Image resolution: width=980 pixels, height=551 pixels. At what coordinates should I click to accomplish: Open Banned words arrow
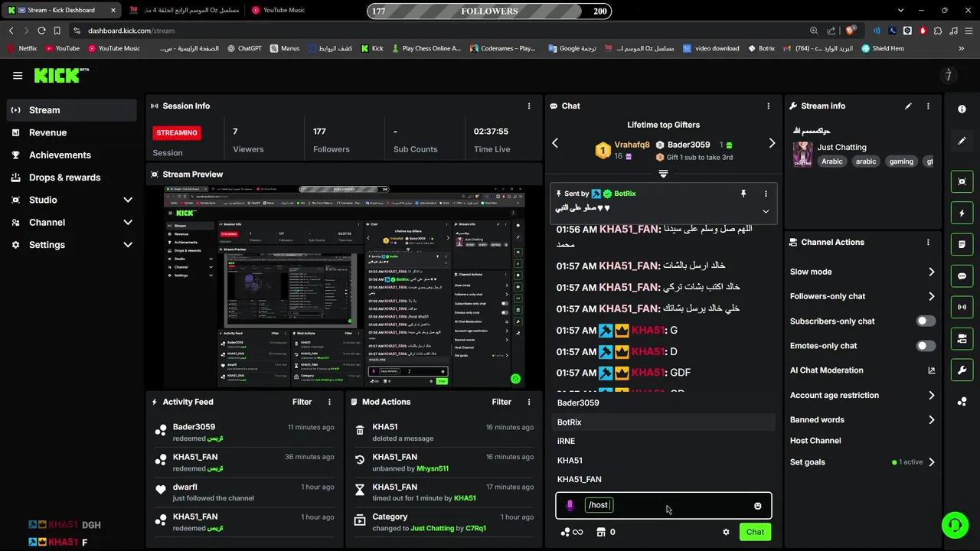point(931,420)
